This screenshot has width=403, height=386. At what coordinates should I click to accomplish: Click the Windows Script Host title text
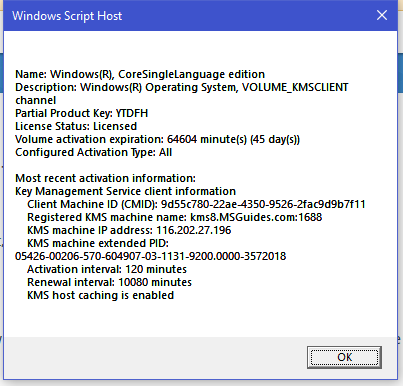click(x=67, y=16)
